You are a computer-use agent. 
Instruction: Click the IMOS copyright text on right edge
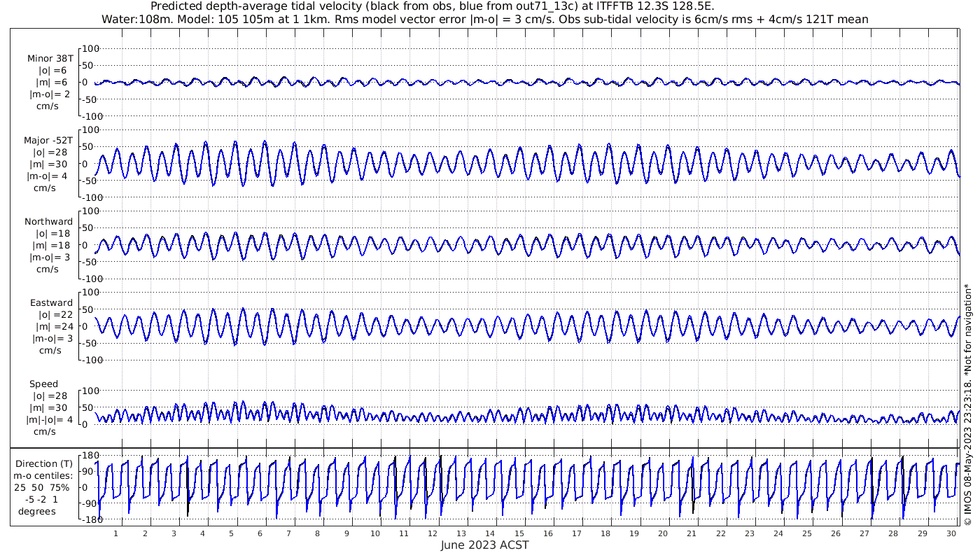click(x=968, y=405)
